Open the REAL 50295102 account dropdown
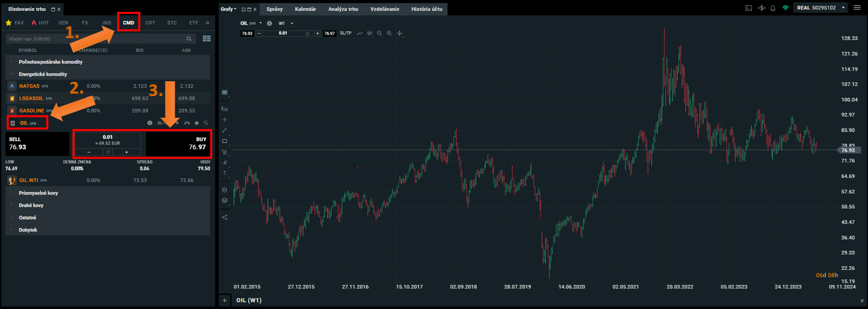This screenshot has height=309, width=868. [x=820, y=8]
